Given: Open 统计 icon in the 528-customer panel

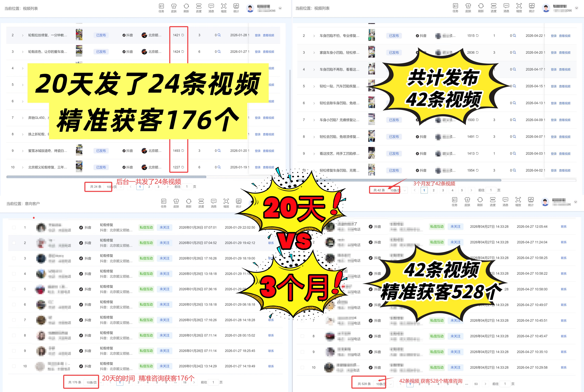Looking at the screenshot, I should pyautogui.click(x=531, y=201).
